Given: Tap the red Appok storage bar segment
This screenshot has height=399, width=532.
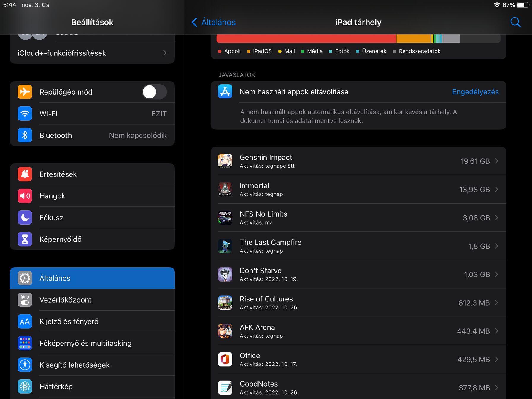Looking at the screenshot, I should [306, 39].
